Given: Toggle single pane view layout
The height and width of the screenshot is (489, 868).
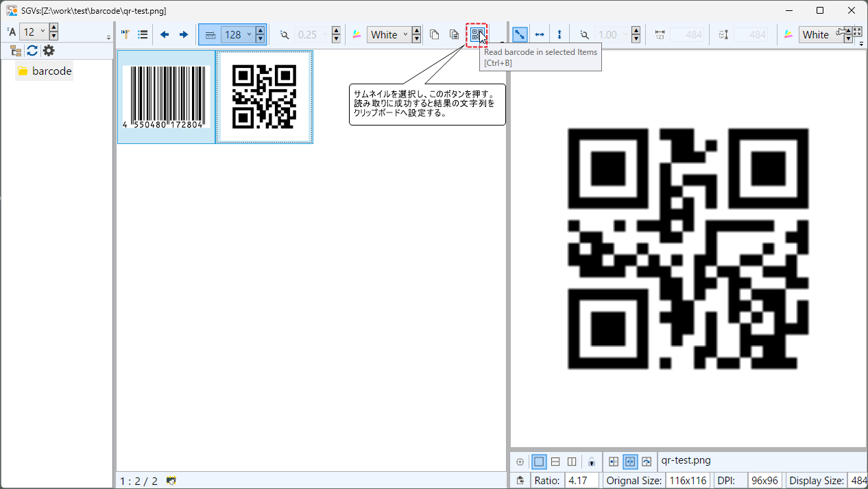Looking at the screenshot, I should click(x=539, y=462).
